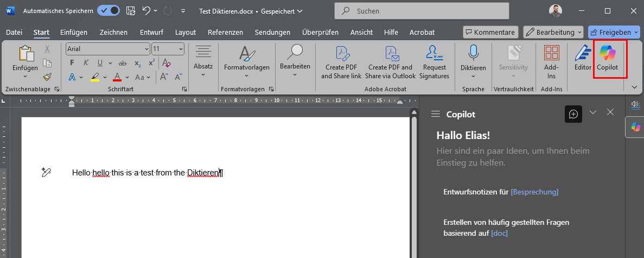This screenshot has height=258, width=644.
Task: Toggle Automatisches Speichern switch
Action: 109,11
